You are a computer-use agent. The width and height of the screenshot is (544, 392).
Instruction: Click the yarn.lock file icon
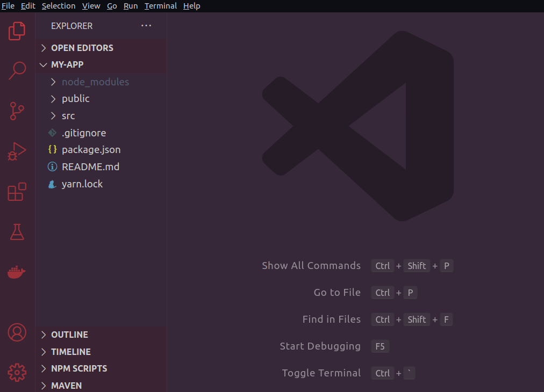[52, 184]
